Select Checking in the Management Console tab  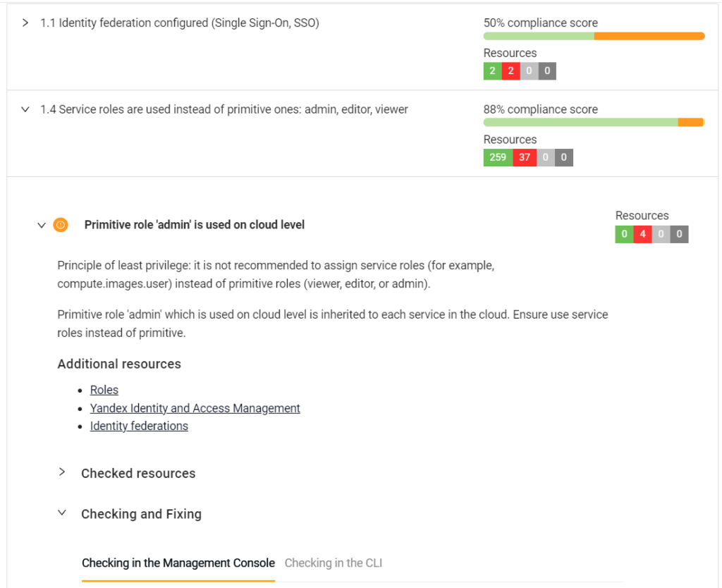[178, 563]
